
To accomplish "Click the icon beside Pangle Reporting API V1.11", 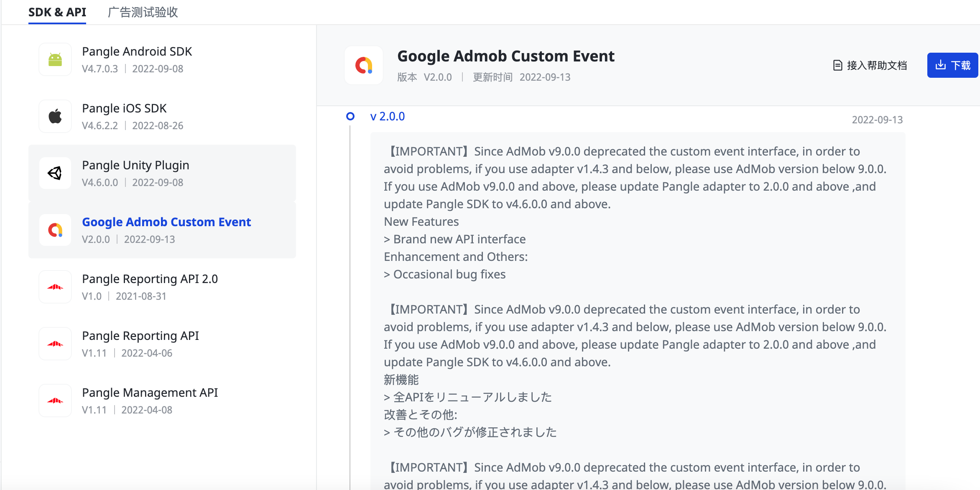I will point(55,344).
